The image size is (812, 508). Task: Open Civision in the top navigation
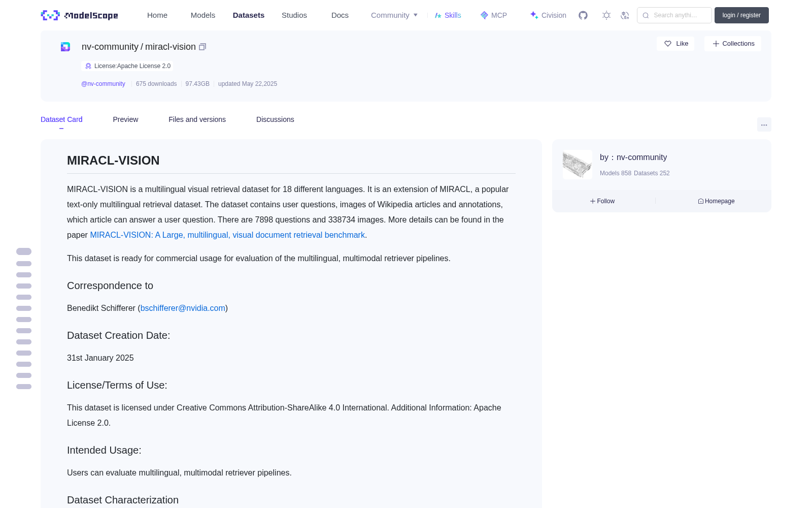(x=548, y=15)
